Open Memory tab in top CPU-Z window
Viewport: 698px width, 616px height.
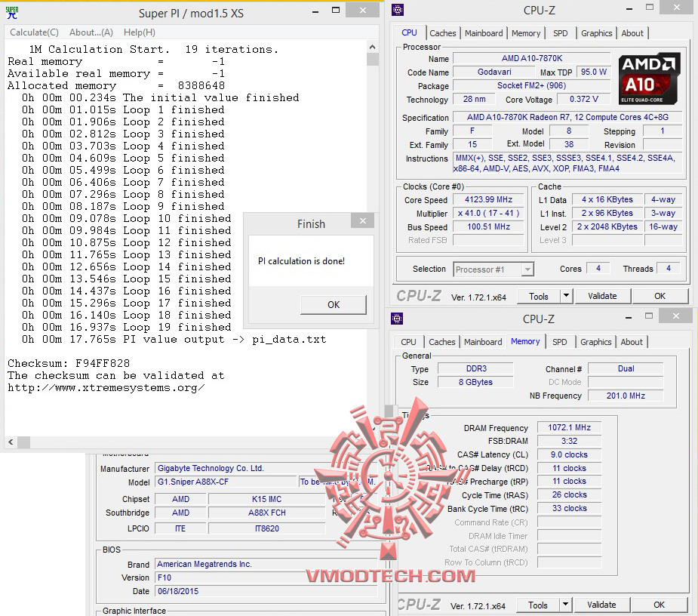pos(526,33)
